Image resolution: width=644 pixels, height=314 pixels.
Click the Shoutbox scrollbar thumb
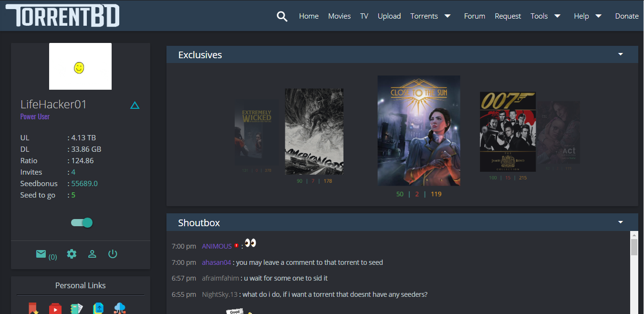coord(634,247)
